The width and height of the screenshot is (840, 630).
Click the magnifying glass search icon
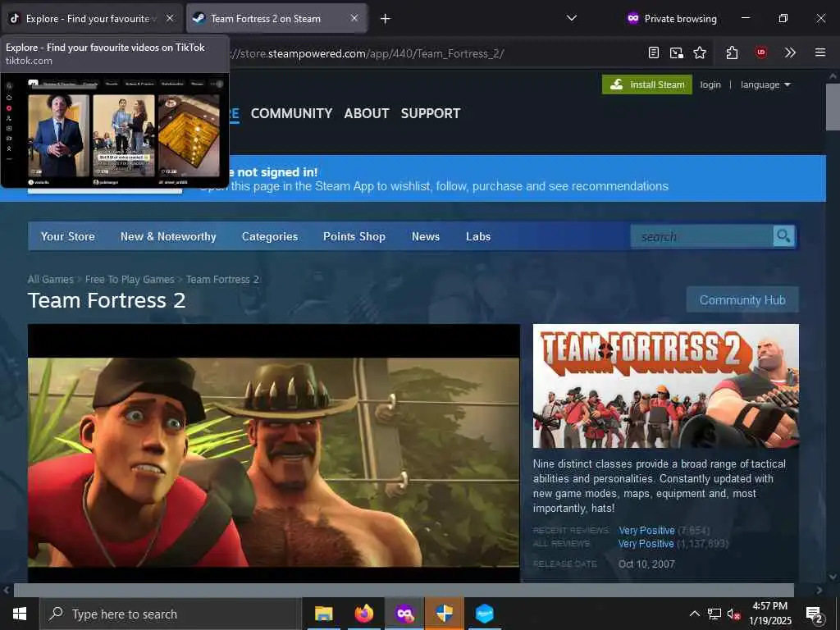coord(783,236)
